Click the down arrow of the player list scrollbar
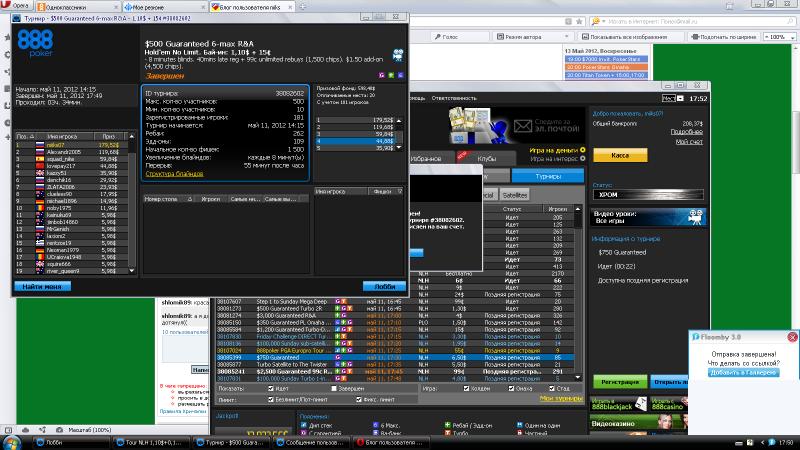The image size is (800, 450). [x=132, y=271]
